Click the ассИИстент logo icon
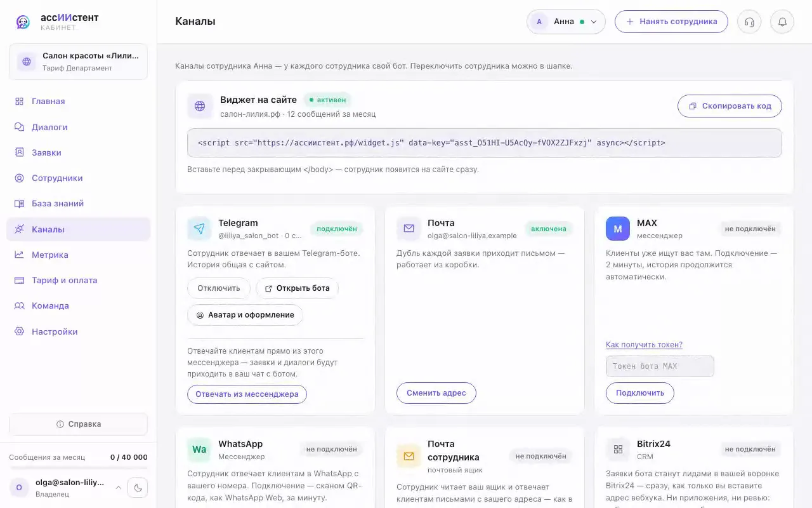 pos(23,22)
